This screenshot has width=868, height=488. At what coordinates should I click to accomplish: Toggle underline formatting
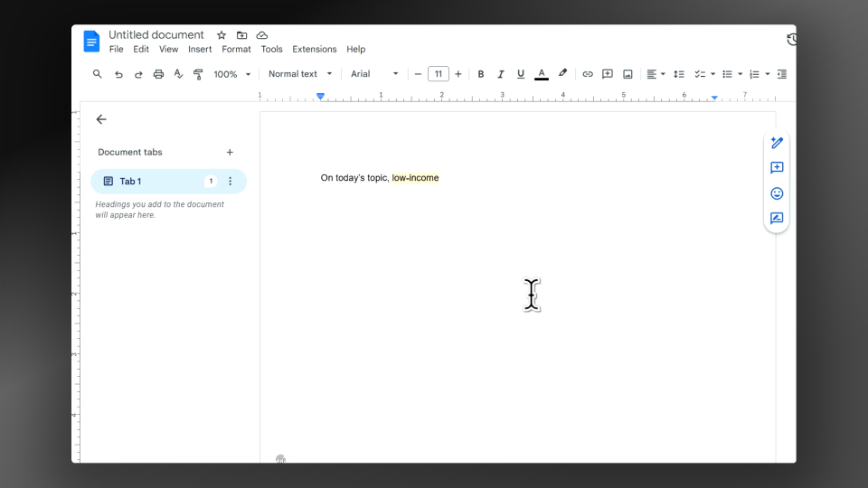tap(521, 74)
